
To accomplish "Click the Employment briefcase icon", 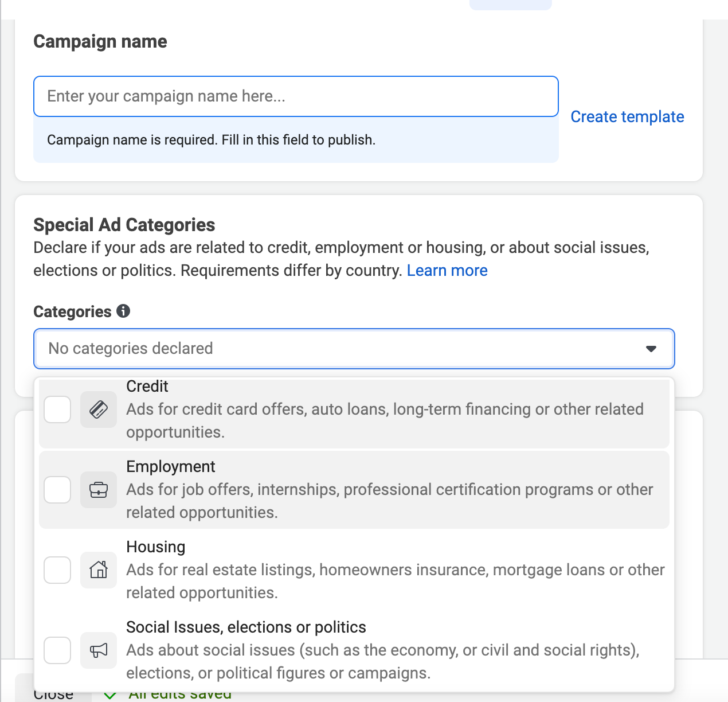I will [99, 490].
